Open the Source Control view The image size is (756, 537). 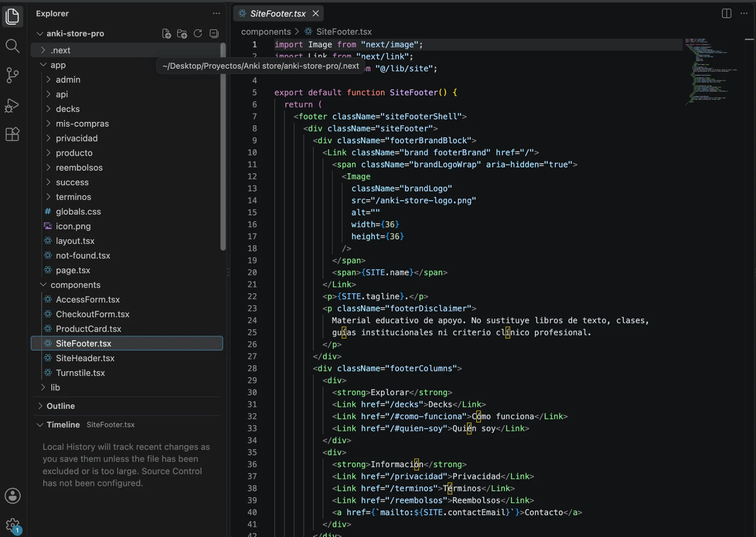coord(13,75)
